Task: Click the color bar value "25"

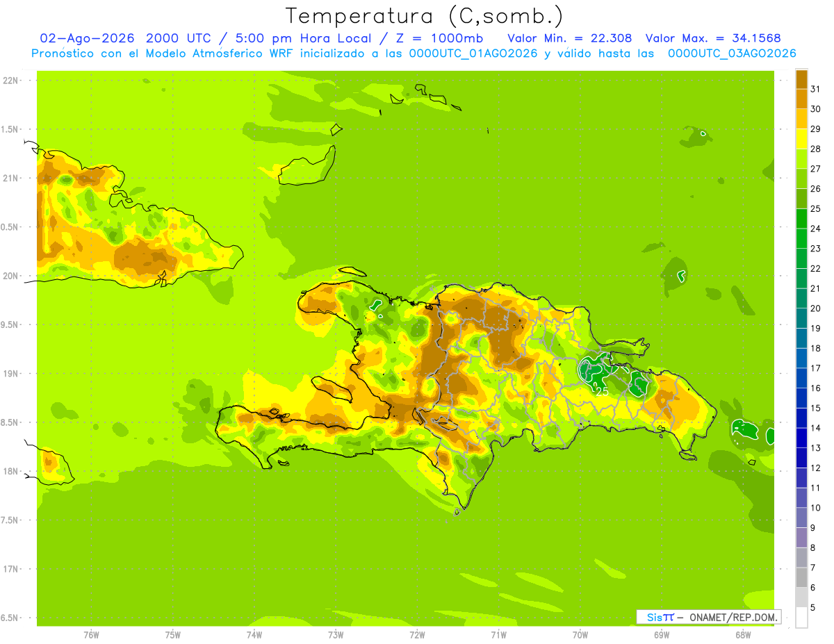Action: point(815,208)
